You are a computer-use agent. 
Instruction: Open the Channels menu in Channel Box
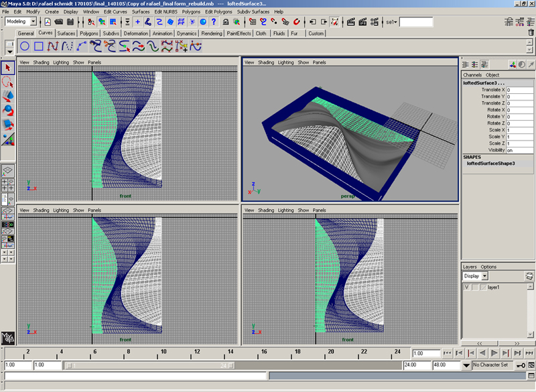[x=472, y=75]
